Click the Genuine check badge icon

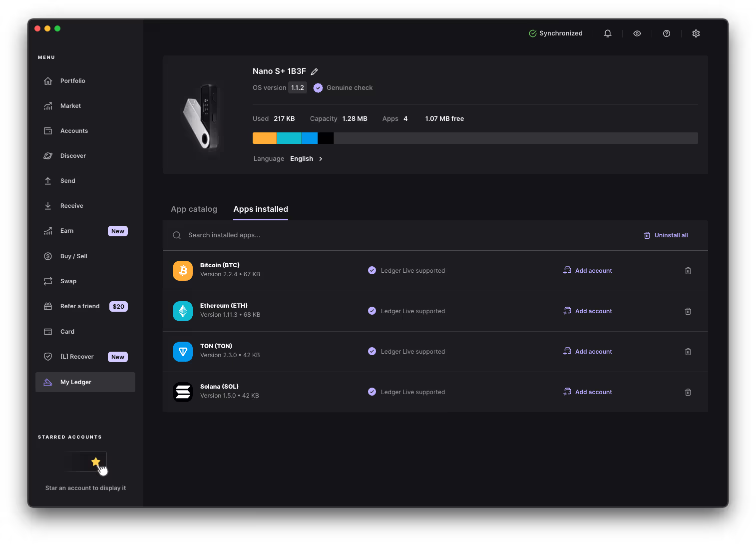click(x=318, y=88)
